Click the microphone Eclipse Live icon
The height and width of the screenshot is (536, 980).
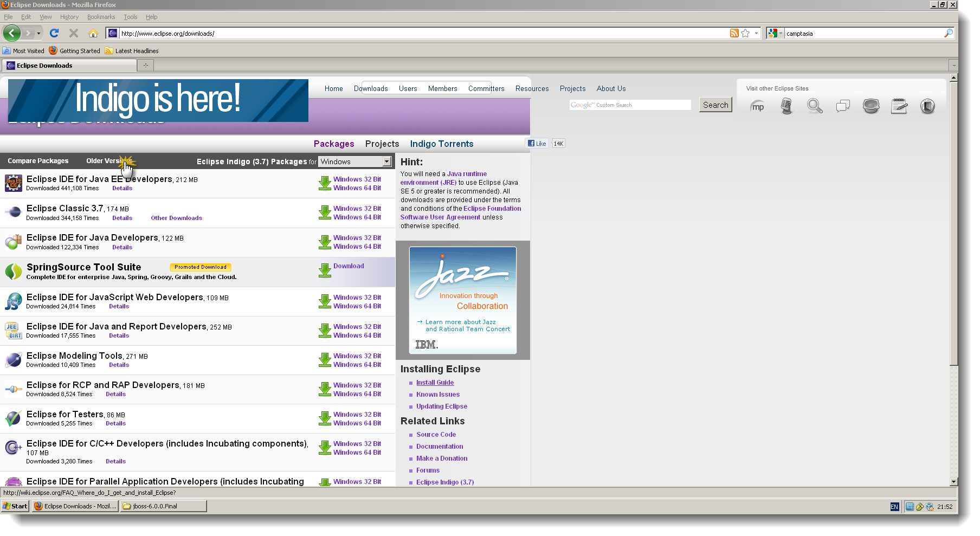[786, 106]
